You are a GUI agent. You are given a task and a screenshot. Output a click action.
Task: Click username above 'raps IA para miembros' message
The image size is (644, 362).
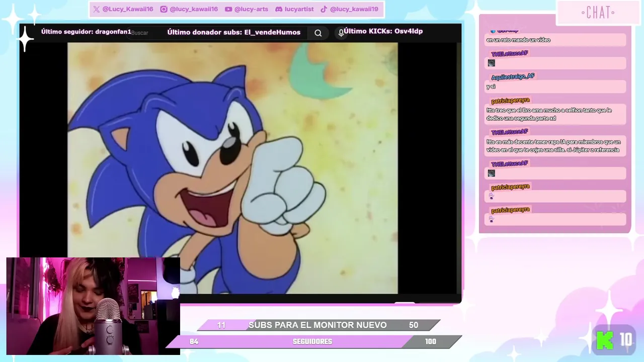(x=510, y=132)
